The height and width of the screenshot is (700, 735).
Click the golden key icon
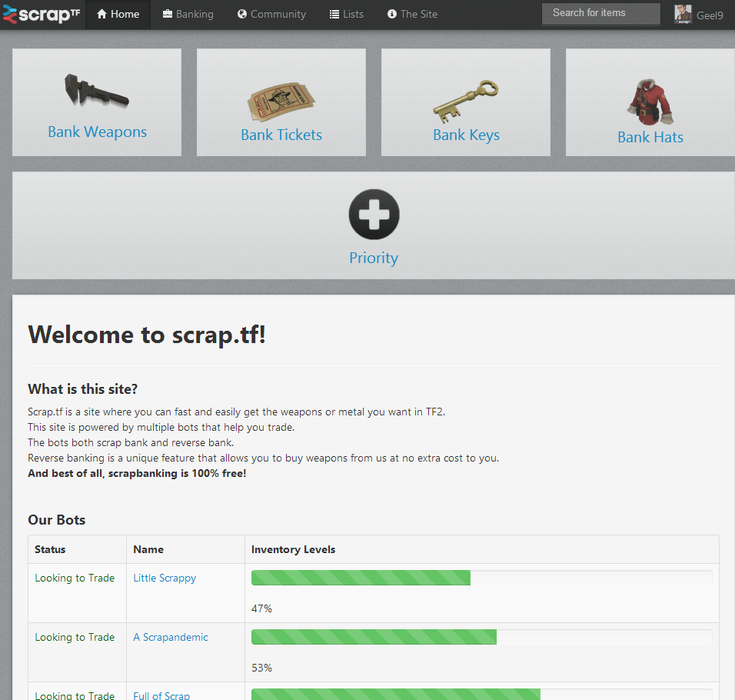coord(465,101)
